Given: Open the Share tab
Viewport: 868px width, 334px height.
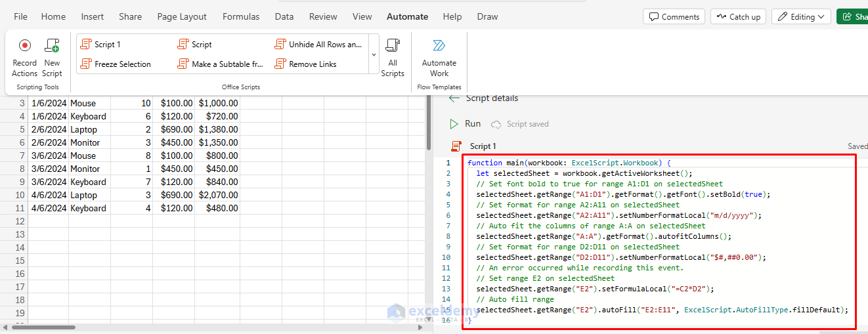Looking at the screenshot, I should 130,16.
